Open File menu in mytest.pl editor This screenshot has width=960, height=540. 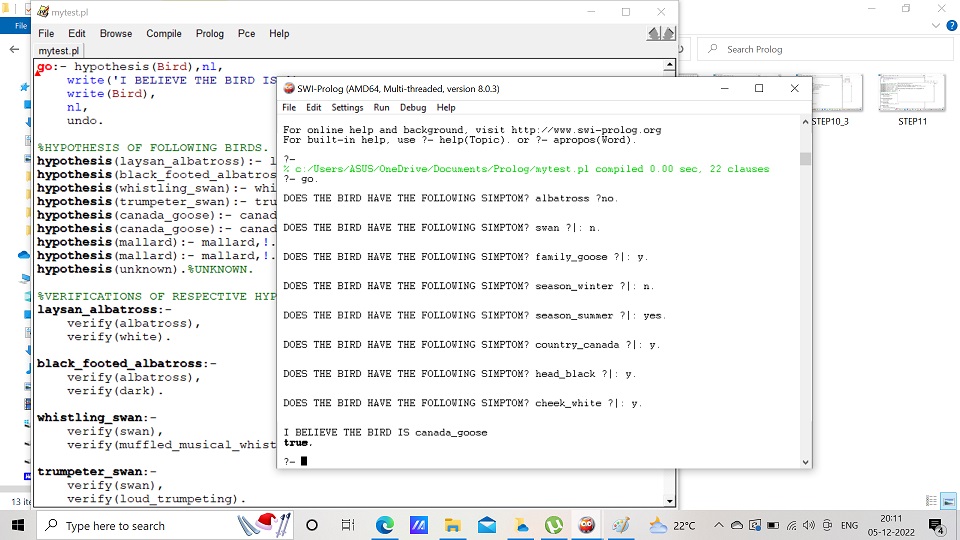pyautogui.click(x=46, y=34)
